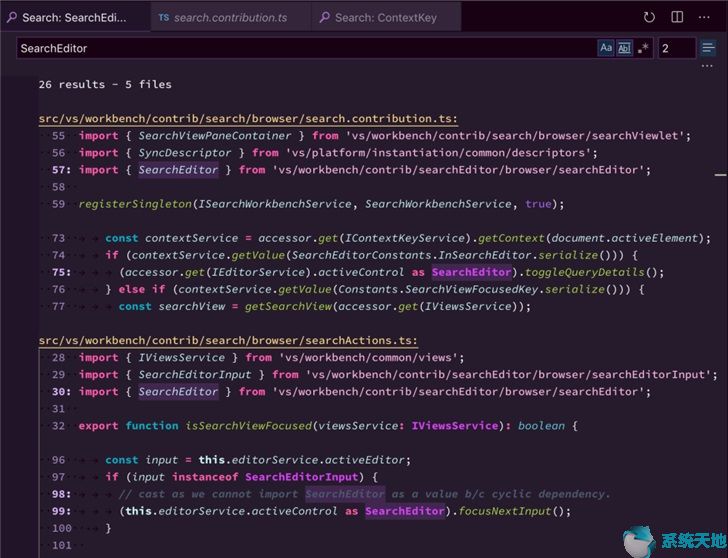Click the scrollbar overview marker
This screenshot has width=728, height=558.
coord(720,175)
